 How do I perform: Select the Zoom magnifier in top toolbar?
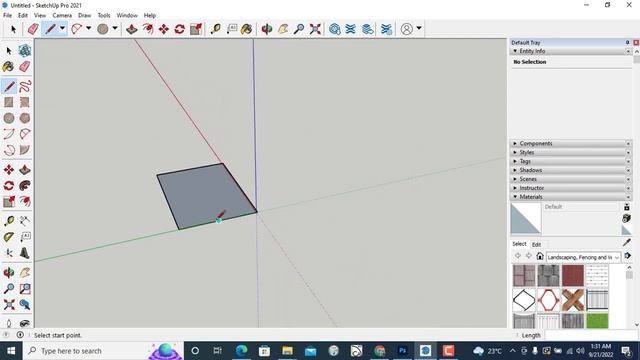(299, 29)
